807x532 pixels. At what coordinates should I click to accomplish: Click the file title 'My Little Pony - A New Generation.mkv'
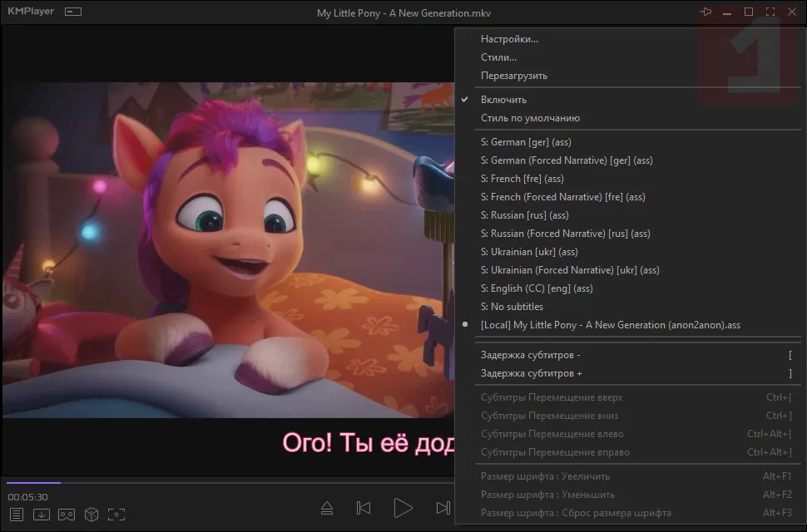click(x=404, y=12)
